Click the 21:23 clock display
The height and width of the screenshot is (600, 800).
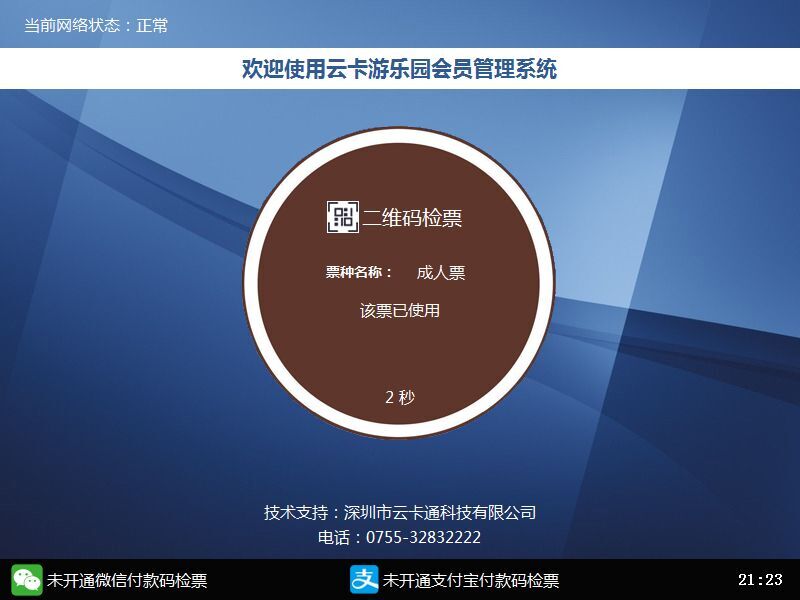pos(760,580)
